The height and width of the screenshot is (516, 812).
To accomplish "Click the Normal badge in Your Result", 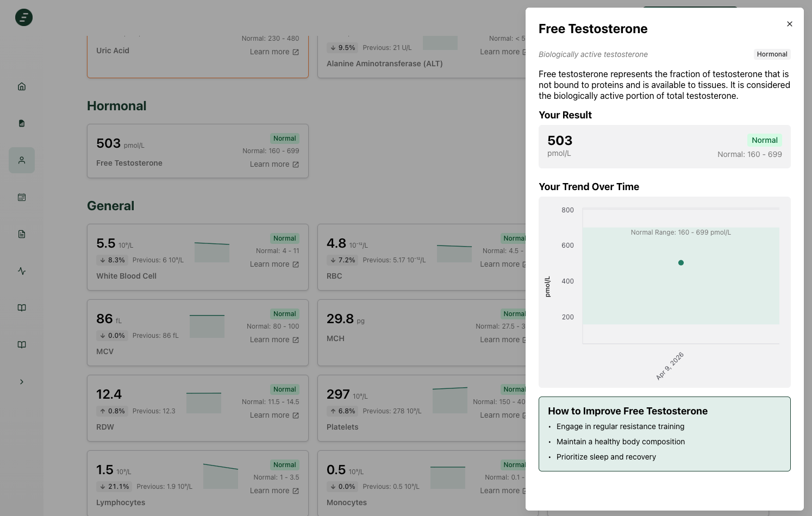I will pyautogui.click(x=764, y=140).
